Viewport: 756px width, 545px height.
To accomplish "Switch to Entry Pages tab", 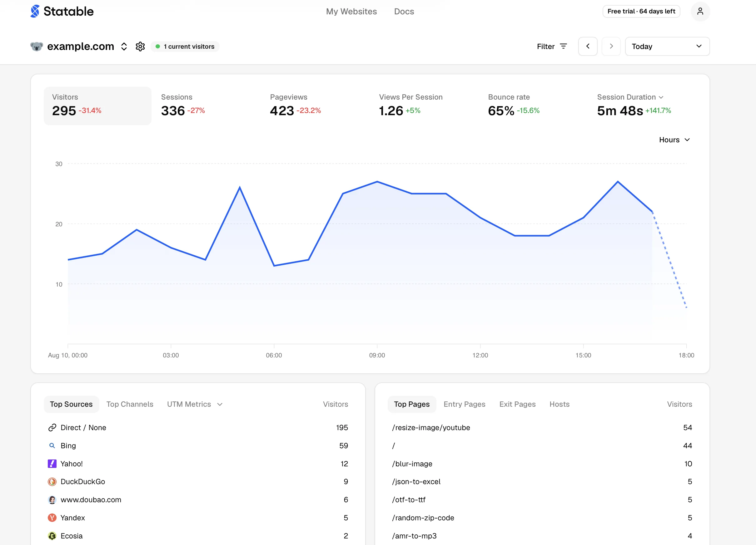I will (464, 404).
